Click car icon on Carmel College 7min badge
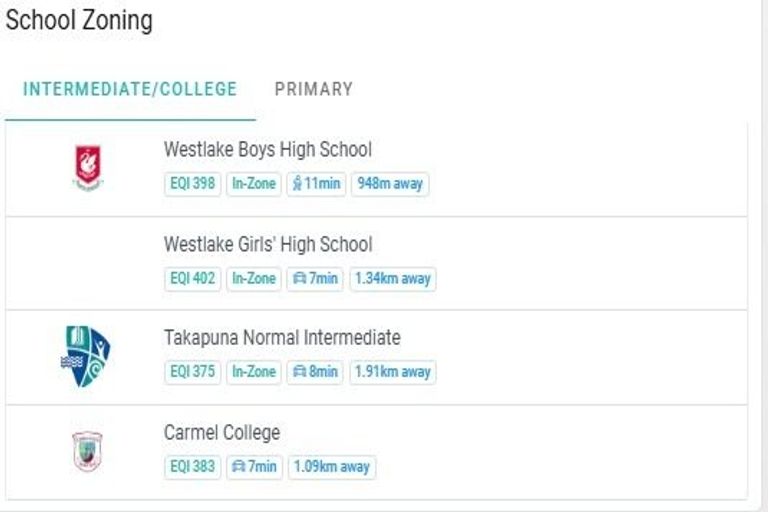Screen dimensions: 768x512 pos(238,467)
